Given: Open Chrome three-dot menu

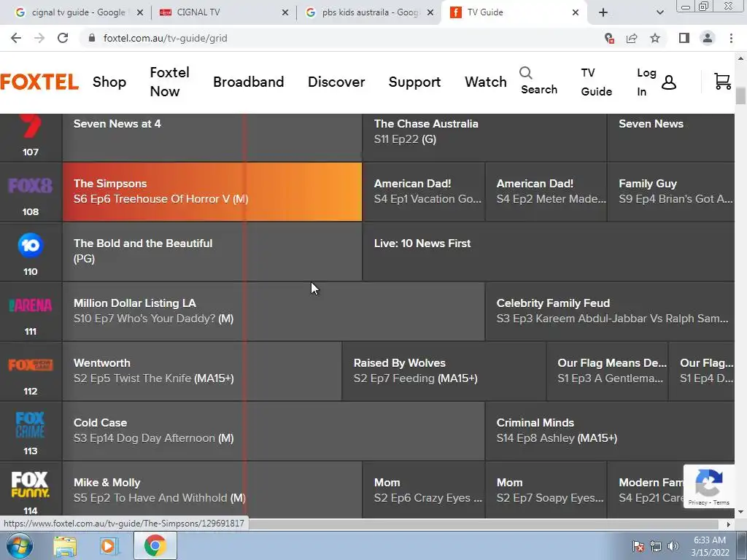Looking at the screenshot, I should 731,38.
